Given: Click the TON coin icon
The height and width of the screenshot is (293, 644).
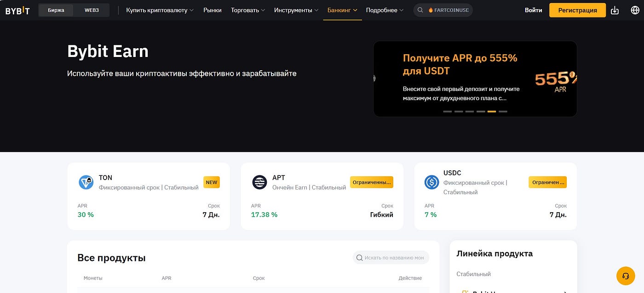Looking at the screenshot, I should pos(86,182).
